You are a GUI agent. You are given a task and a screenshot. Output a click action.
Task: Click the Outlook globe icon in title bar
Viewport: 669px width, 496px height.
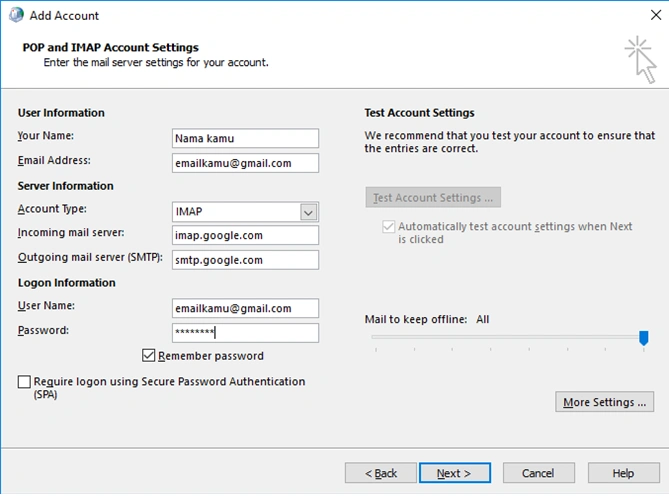coord(16,15)
